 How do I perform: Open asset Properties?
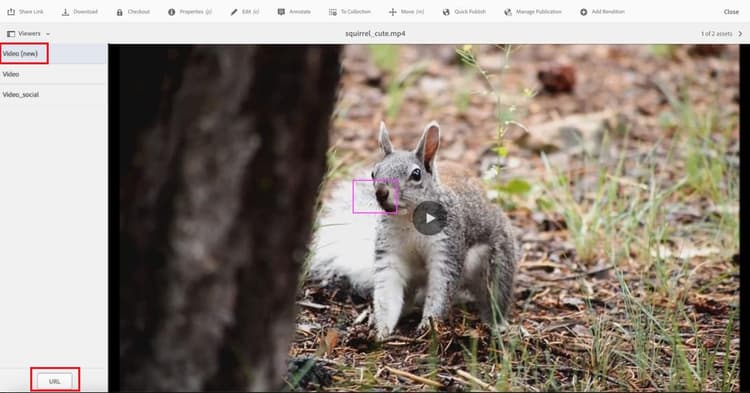tap(190, 11)
